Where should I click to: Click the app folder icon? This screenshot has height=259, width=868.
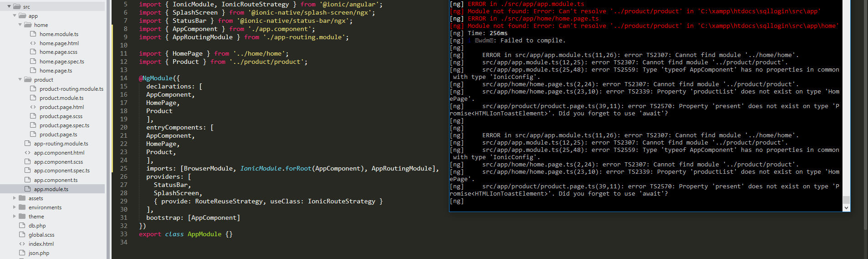tap(22, 16)
